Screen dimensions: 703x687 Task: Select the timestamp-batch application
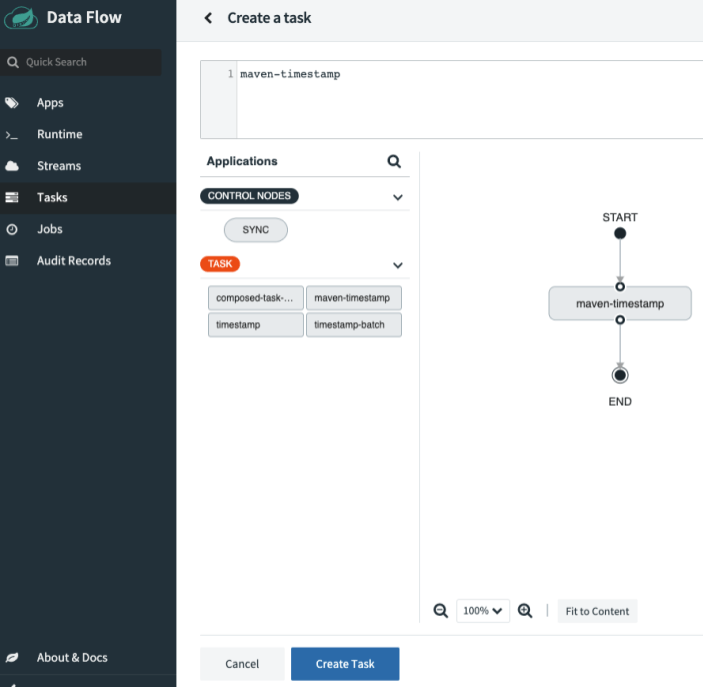[x=354, y=325]
